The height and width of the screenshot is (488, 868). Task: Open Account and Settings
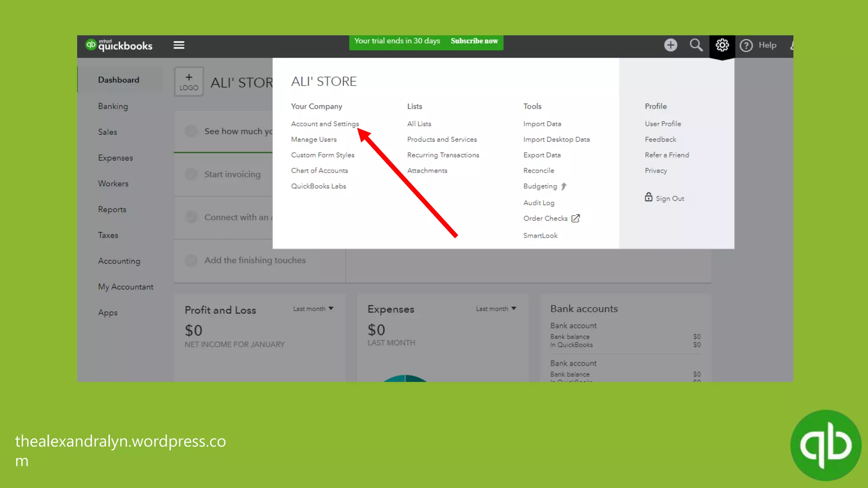pyautogui.click(x=325, y=124)
